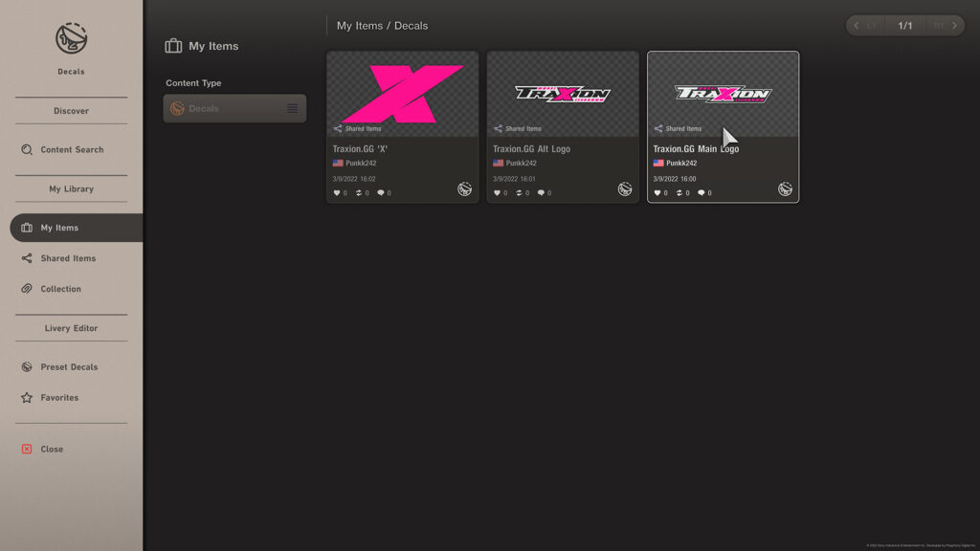Click the Traxion.GG Alt Logo title

531,149
